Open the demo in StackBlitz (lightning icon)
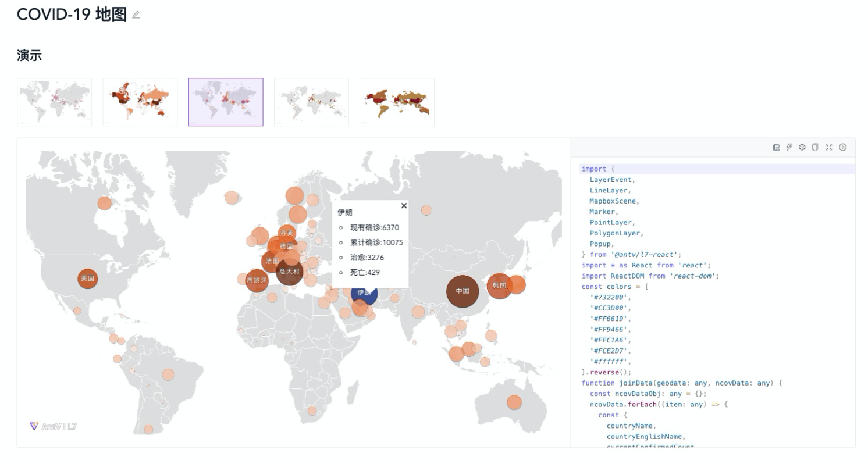 (789, 148)
